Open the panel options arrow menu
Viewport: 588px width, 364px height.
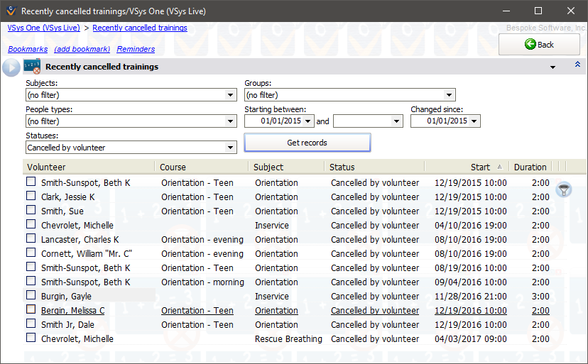point(552,67)
